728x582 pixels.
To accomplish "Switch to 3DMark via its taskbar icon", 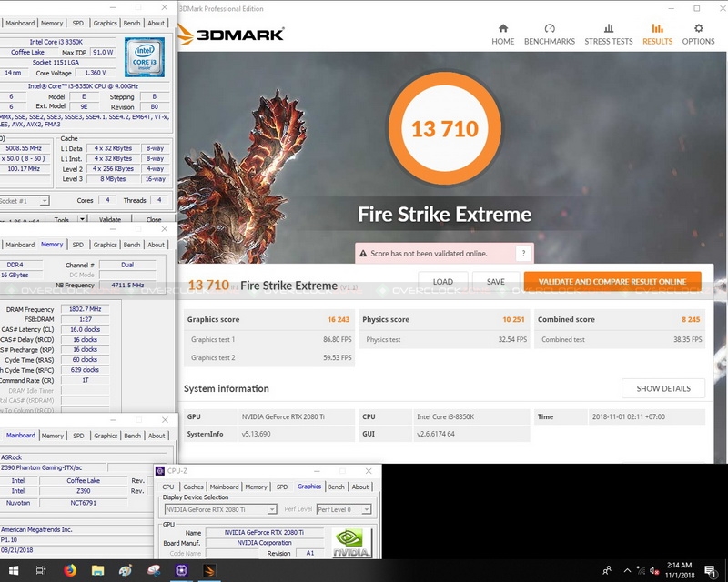I will [209, 570].
